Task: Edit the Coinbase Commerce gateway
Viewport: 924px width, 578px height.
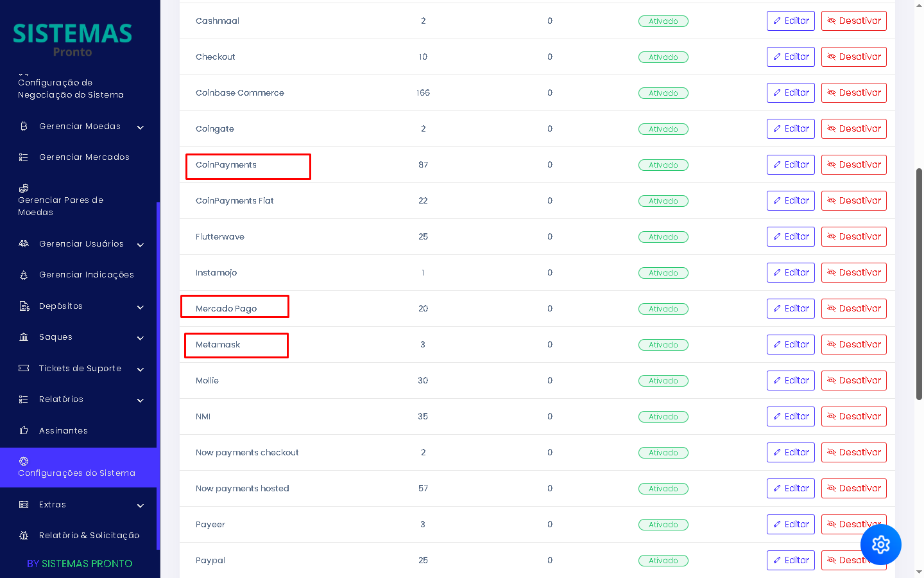Action: (791, 93)
